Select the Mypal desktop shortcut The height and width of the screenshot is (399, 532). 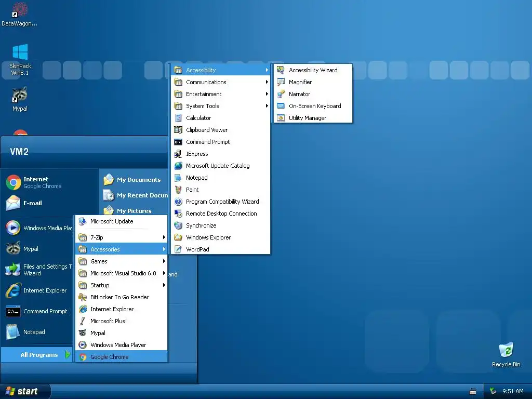20,99
